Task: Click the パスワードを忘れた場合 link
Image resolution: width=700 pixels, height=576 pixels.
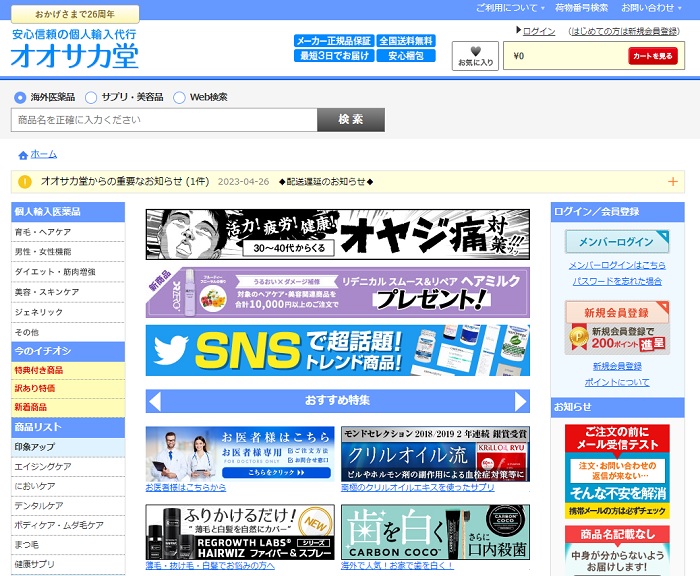Action: [617, 281]
